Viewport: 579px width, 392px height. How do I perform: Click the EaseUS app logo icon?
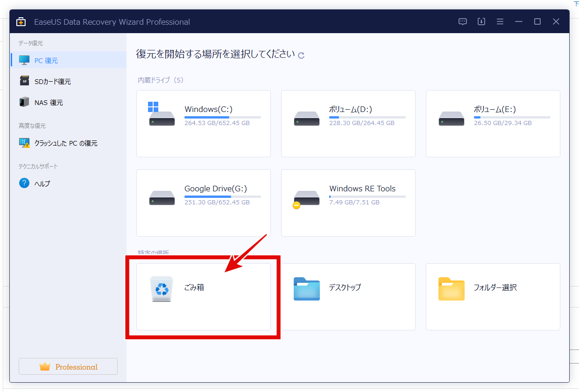point(21,22)
